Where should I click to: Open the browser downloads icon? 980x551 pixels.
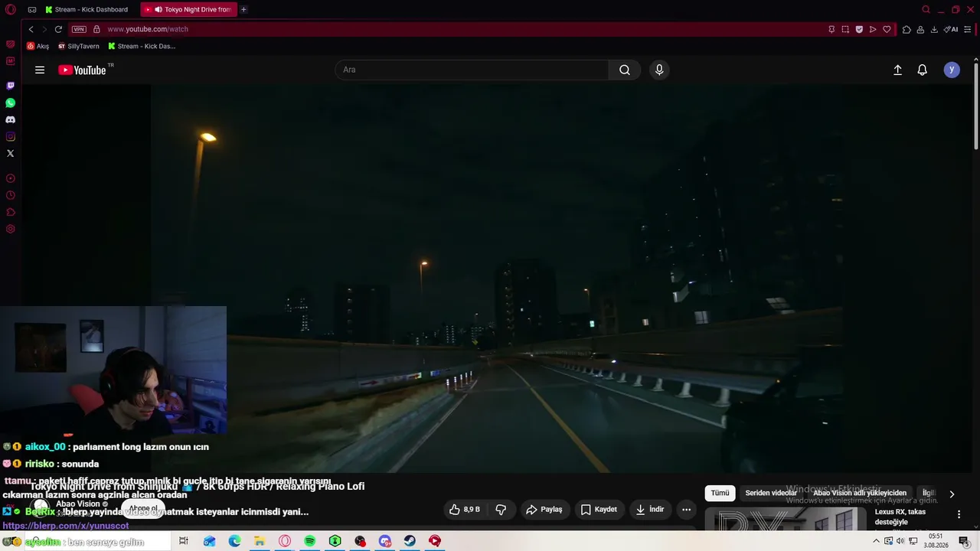[934, 29]
